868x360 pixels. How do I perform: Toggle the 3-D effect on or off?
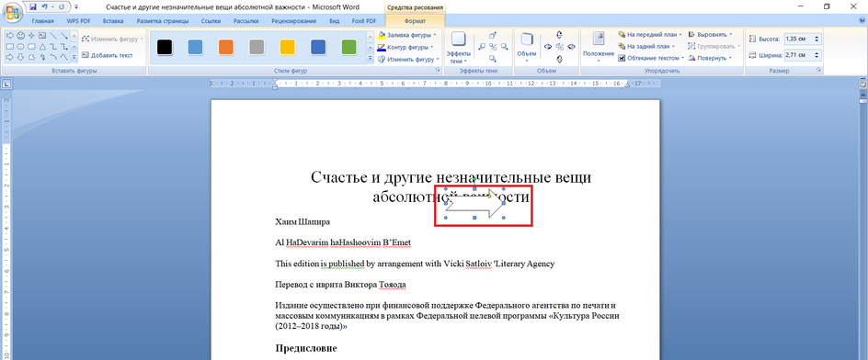(x=559, y=47)
